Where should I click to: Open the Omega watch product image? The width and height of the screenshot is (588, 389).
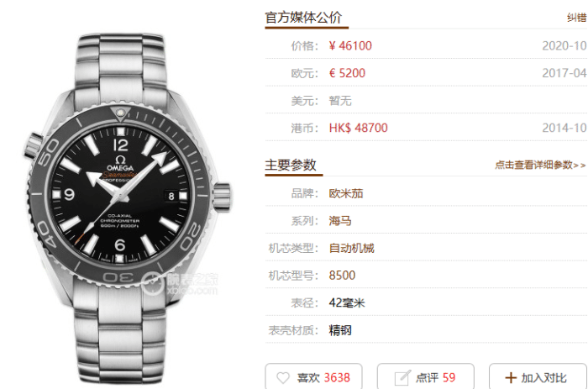point(129,208)
